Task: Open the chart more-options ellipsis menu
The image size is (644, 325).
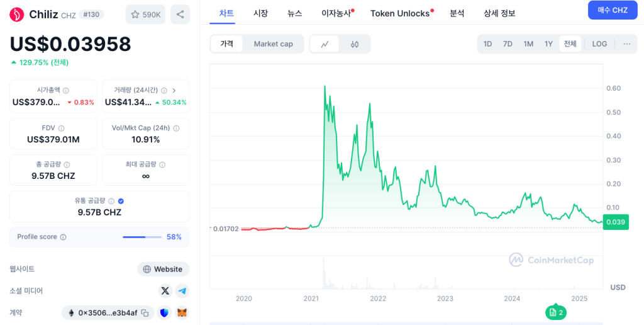Action: [626, 44]
